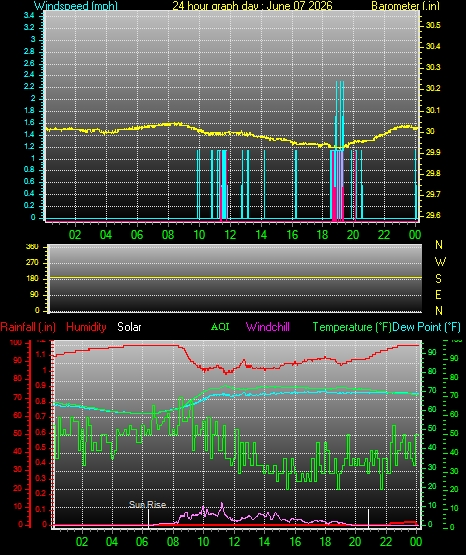This screenshot has height=555, width=466.
Task: Click the '270' wind direction scale value
Action: 32,263
